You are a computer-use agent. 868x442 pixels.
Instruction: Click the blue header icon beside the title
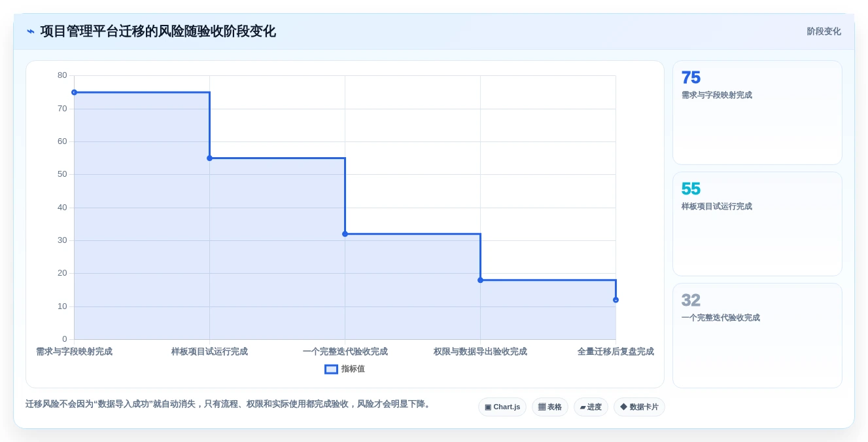click(31, 31)
